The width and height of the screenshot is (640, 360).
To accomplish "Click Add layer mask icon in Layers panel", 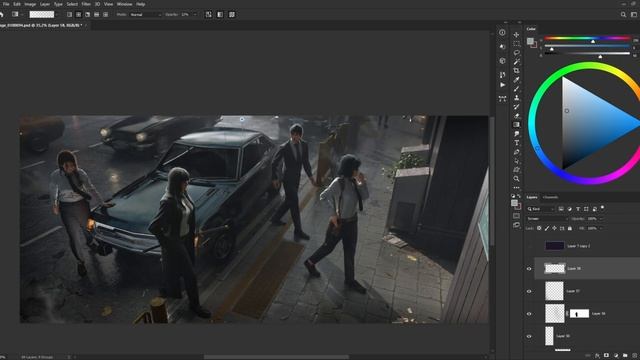I will (606, 356).
